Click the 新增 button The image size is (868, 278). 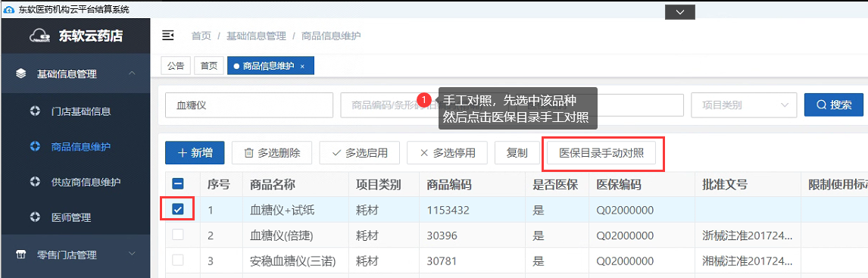pos(195,153)
